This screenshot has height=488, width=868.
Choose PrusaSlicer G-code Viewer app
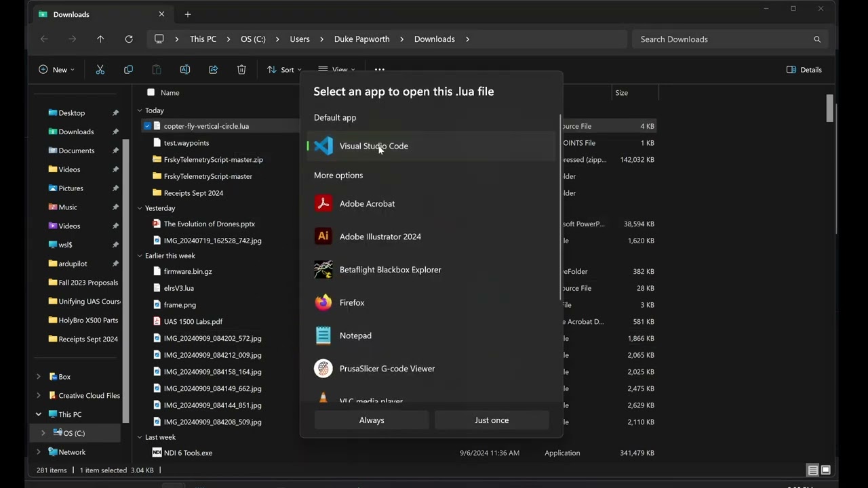tap(431, 369)
